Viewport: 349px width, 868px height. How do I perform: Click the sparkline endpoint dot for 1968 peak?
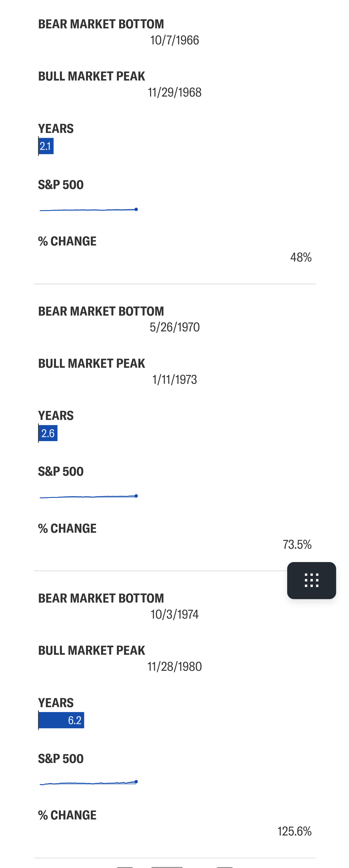136,209
